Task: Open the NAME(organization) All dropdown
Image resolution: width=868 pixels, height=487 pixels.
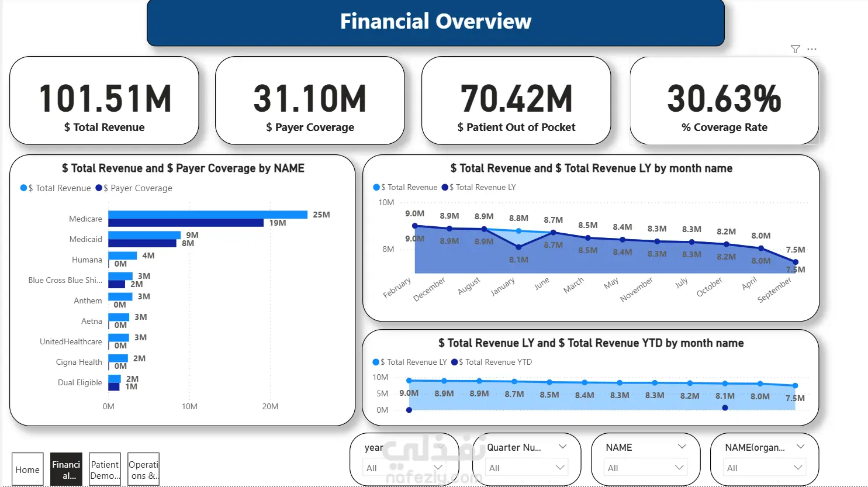Action: point(765,468)
